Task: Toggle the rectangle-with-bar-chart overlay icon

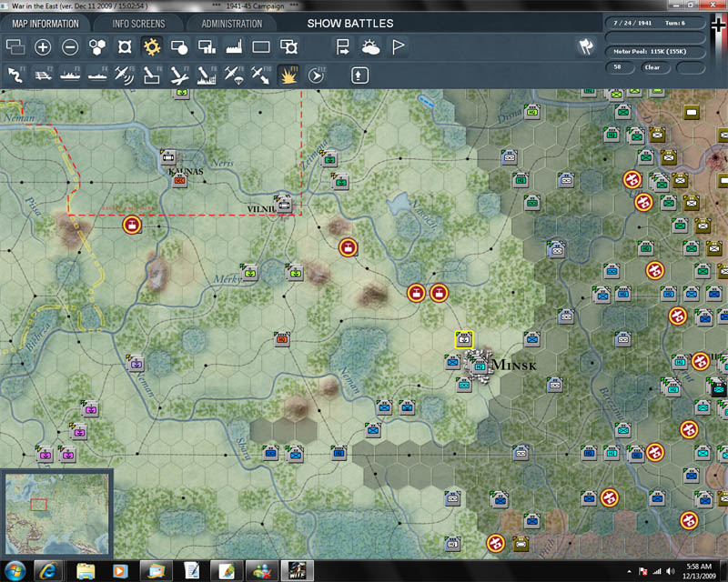Action: tap(207, 47)
